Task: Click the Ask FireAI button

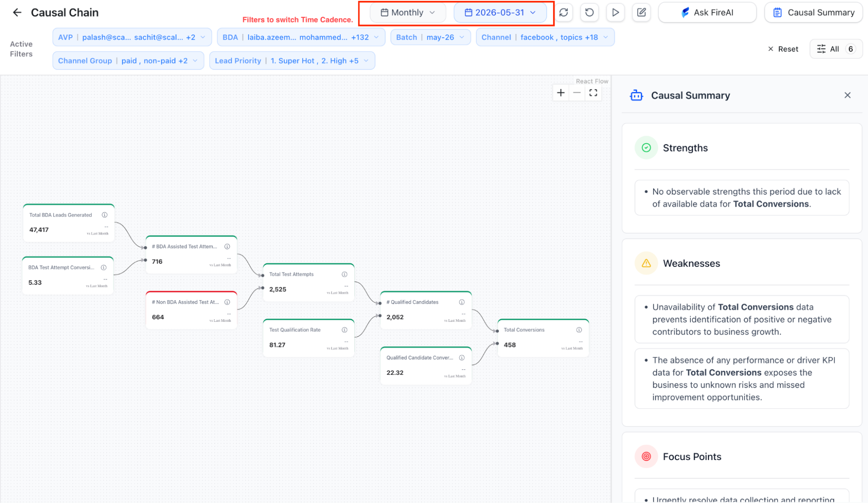Action: [x=707, y=13]
